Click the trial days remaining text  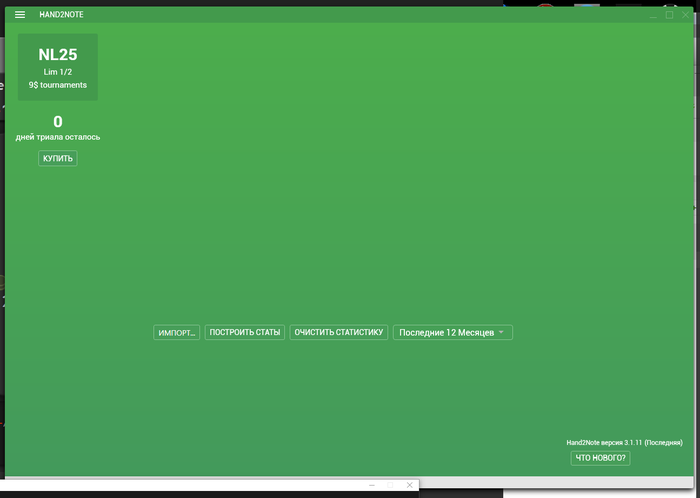point(58,137)
